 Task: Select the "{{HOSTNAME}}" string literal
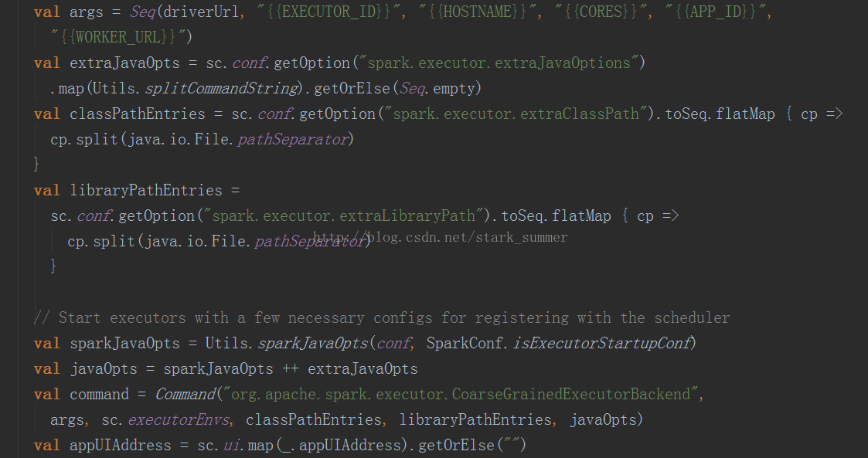click(478, 12)
